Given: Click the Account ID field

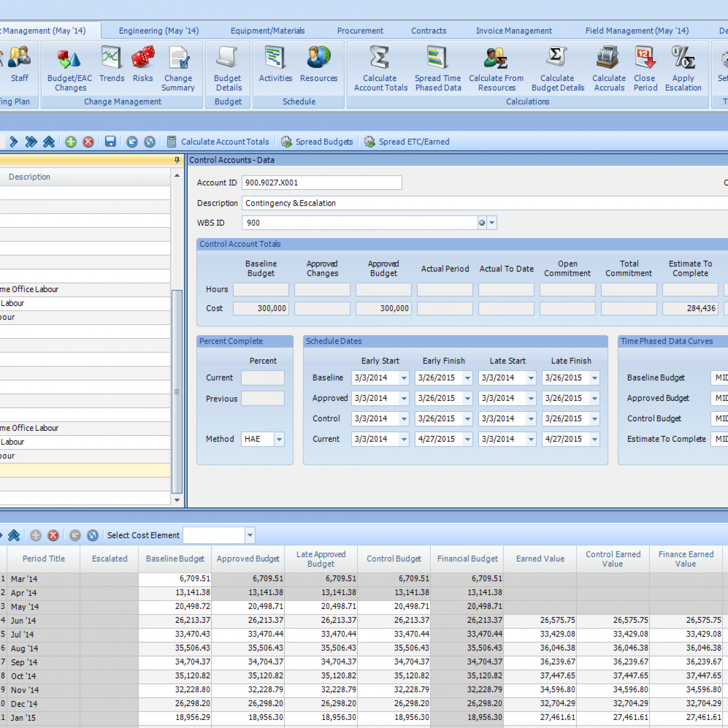Looking at the screenshot, I should point(322,183).
